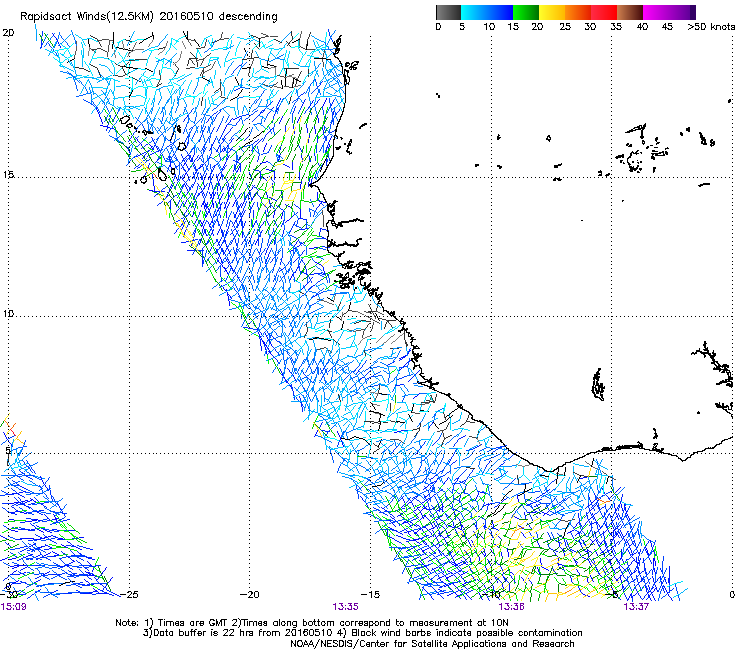Select the yellow 20–25 knots legend swatch
Viewport: 740px width, 650px height.
click(552, 12)
